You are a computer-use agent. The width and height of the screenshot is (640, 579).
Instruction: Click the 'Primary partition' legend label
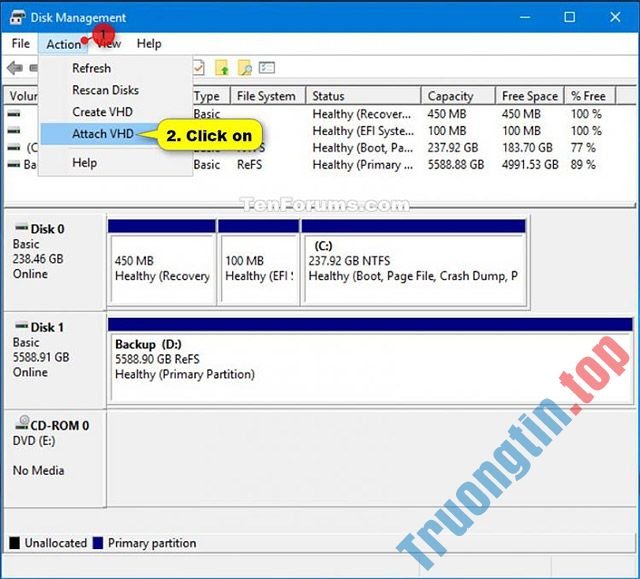(152, 543)
